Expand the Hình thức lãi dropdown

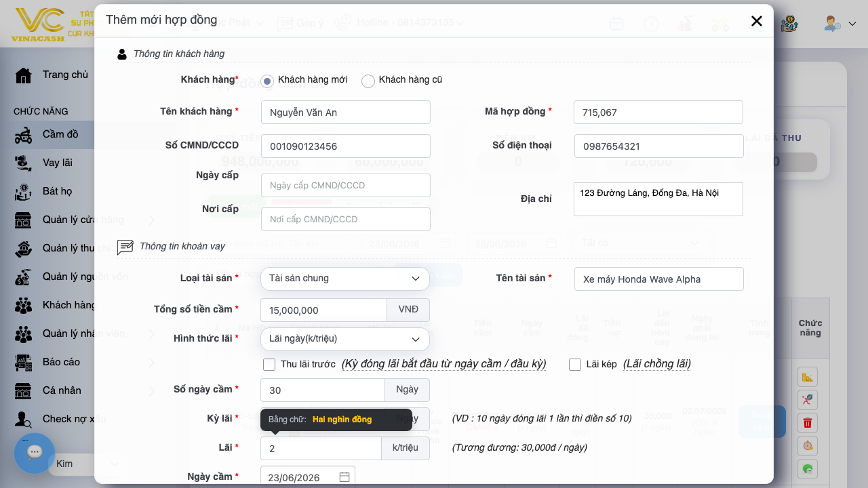(345, 339)
